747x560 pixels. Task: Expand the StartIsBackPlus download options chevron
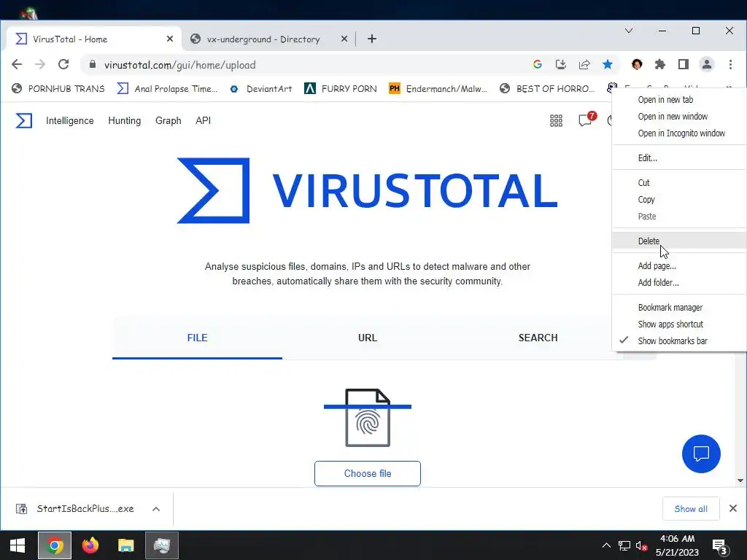click(x=156, y=508)
